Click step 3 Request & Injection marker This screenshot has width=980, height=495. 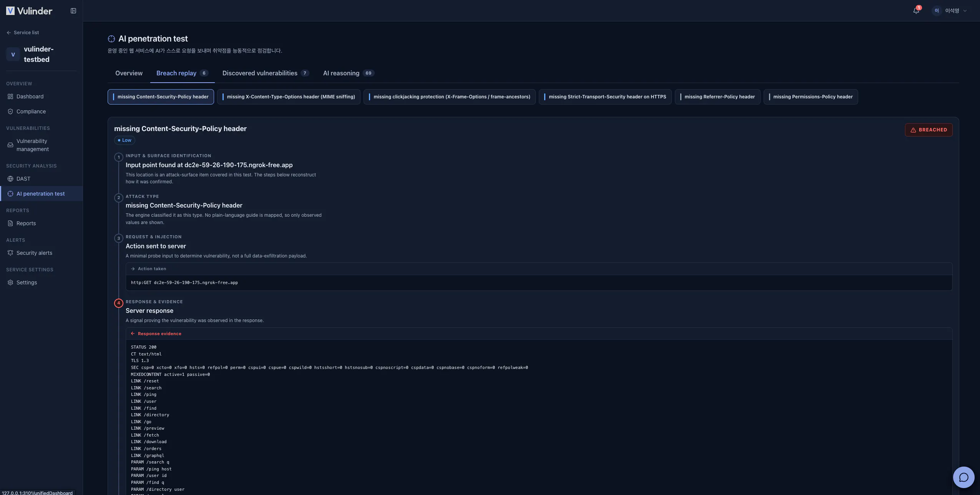click(x=119, y=238)
